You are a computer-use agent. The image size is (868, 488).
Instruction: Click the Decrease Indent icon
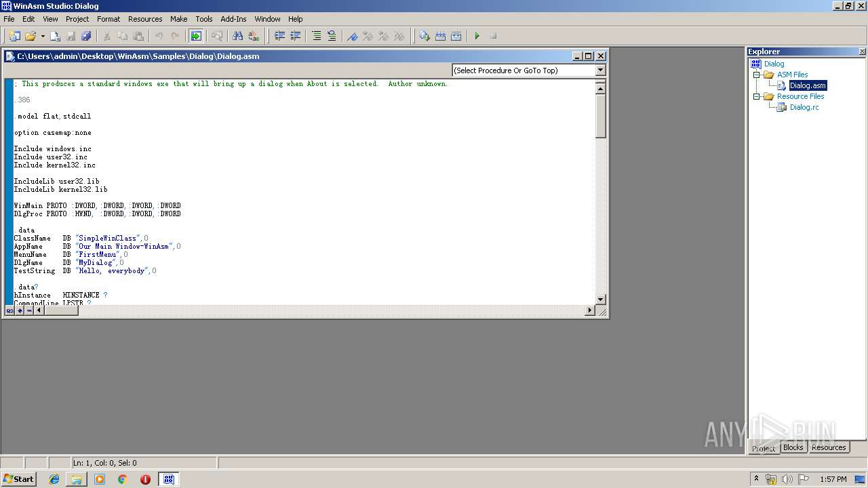click(295, 36)
